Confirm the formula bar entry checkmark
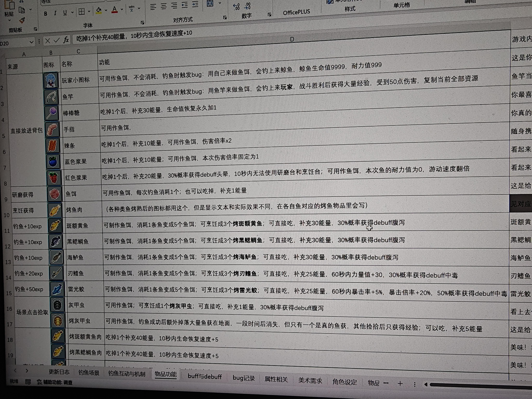Image resolution: width=532 pixels, height=399 pixels. click(56, 40)
